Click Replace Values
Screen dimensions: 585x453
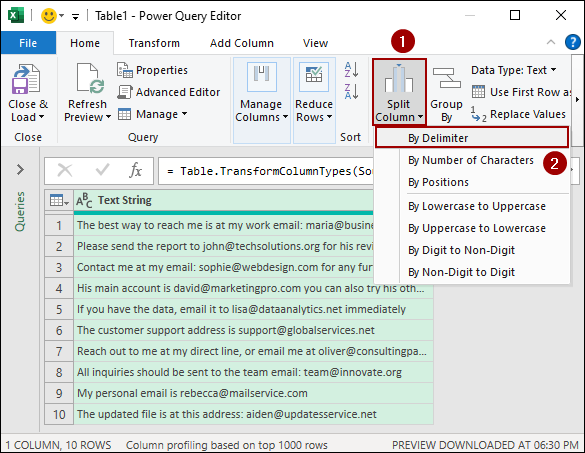(x=518, y=114)
